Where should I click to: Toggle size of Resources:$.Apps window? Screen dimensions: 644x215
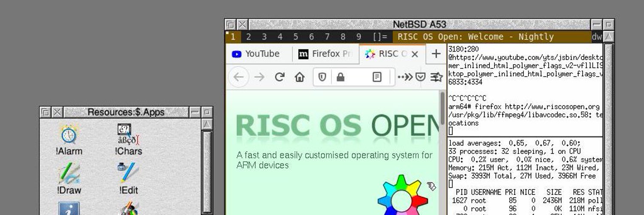click(207, 112)
